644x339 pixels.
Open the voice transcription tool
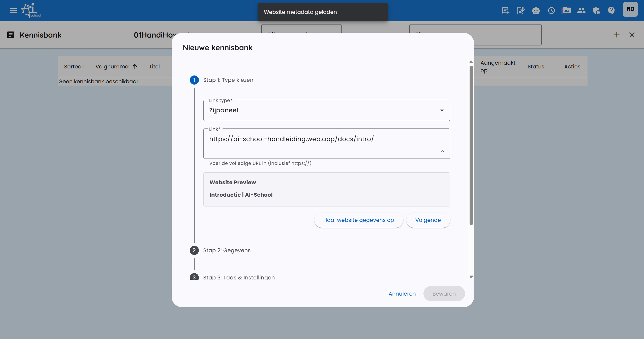[521, 10]
